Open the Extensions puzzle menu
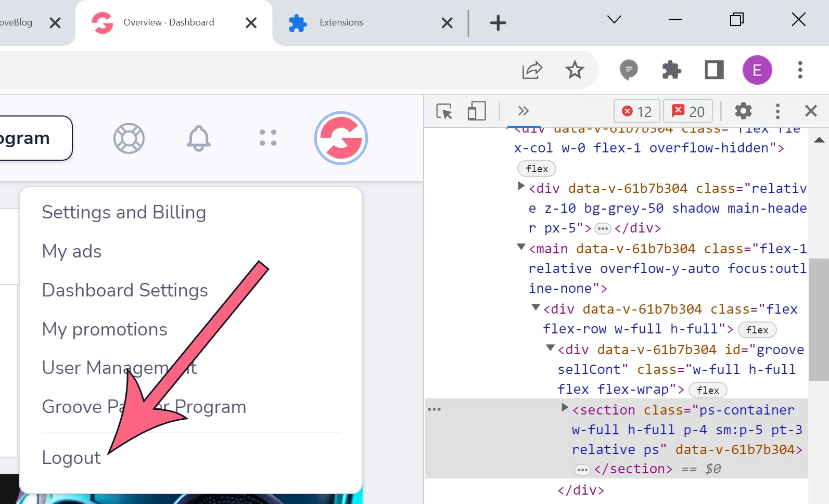829x504 pixels. pyautogui.click(x=671, y=70)
